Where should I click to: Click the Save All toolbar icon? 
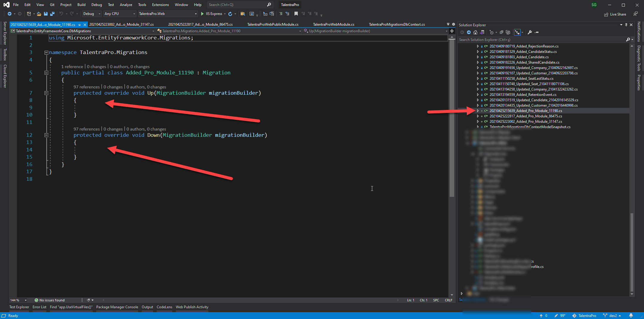tap(52, 14)
